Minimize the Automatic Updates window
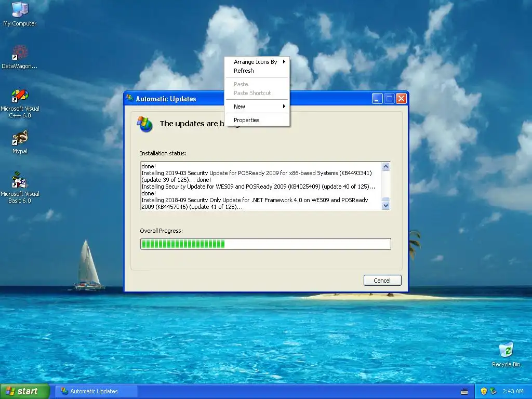This screenshot has width=532, height=399. coord(377,99)
